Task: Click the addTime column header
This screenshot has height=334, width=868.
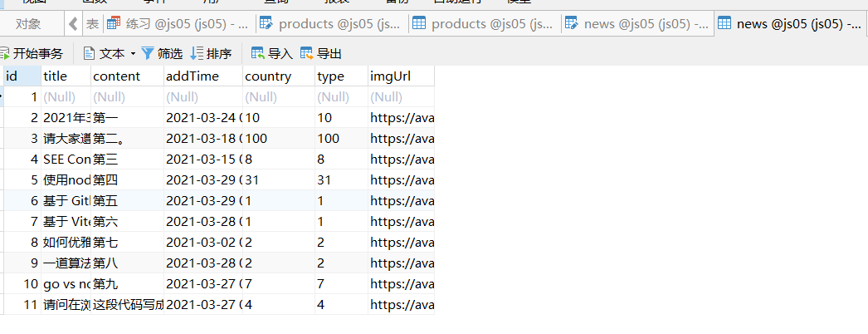Action: [193, 76]
